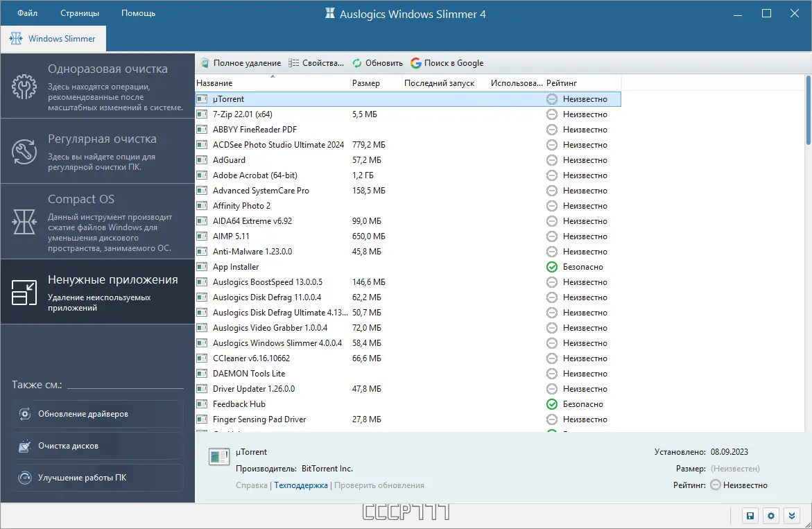
Task: Click the rating status icon for 7-Zip
Action: (x=551, y=114)
